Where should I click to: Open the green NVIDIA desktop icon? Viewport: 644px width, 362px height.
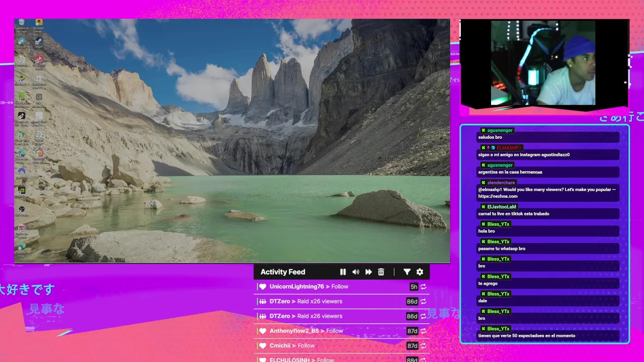[22, 192]
